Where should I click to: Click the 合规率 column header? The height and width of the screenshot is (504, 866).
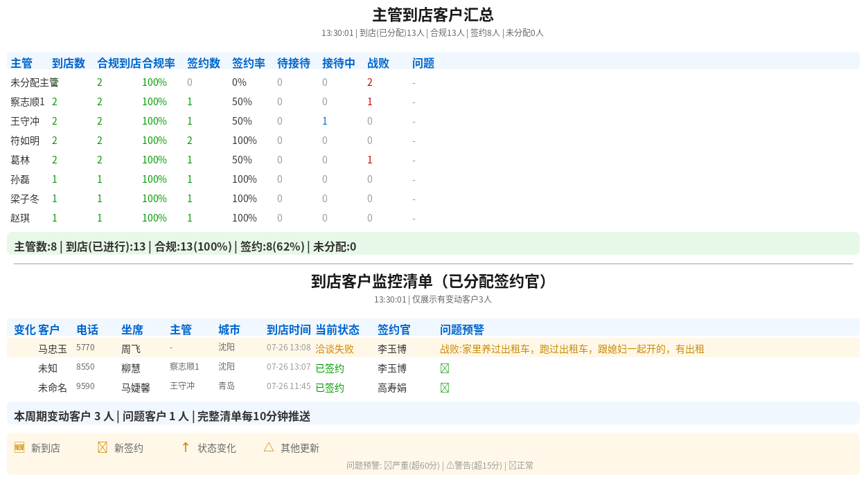159,63
